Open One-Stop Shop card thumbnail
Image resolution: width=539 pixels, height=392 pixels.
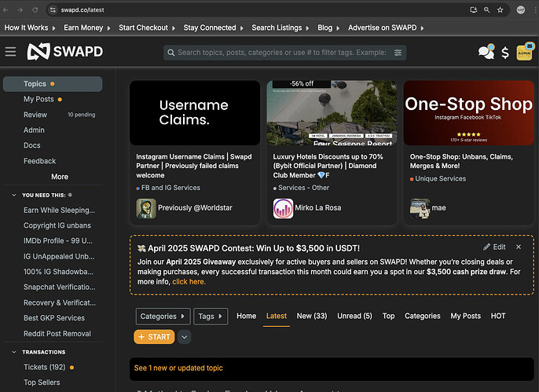[x=469, y=112]
